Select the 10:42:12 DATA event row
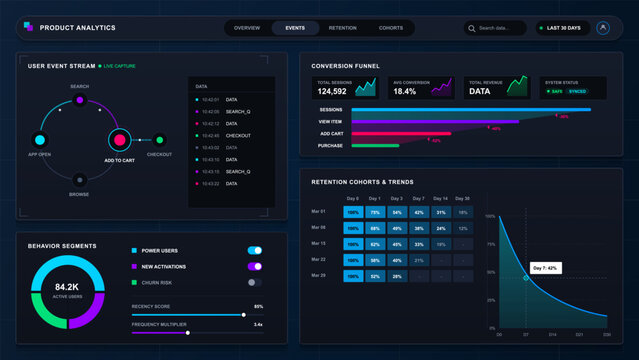 tap(231, 124)
